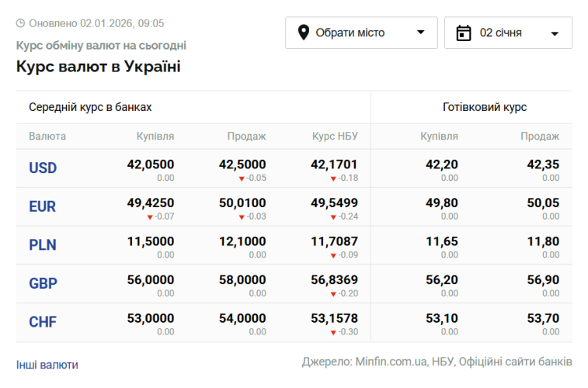Click the red down arrow under GBP Курс НБУ
Viewport: 588px width, 388px height.
pos(333,293)
